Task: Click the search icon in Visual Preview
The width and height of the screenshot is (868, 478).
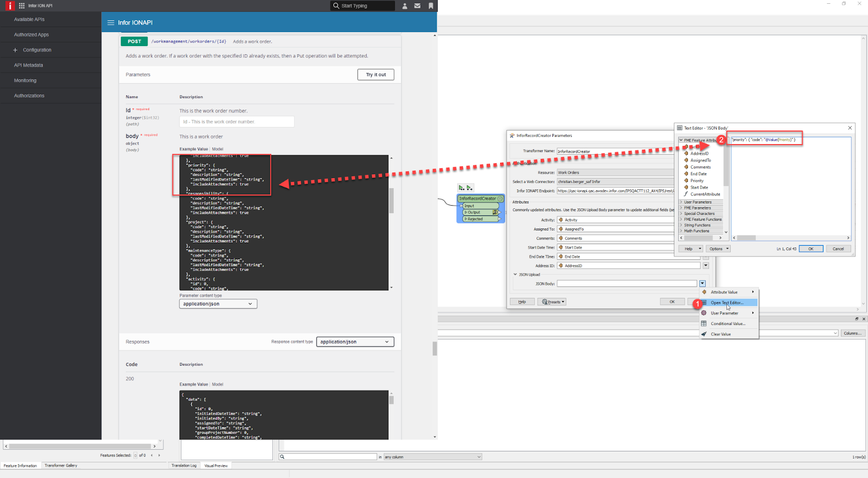Action: [x=282, y=457]
